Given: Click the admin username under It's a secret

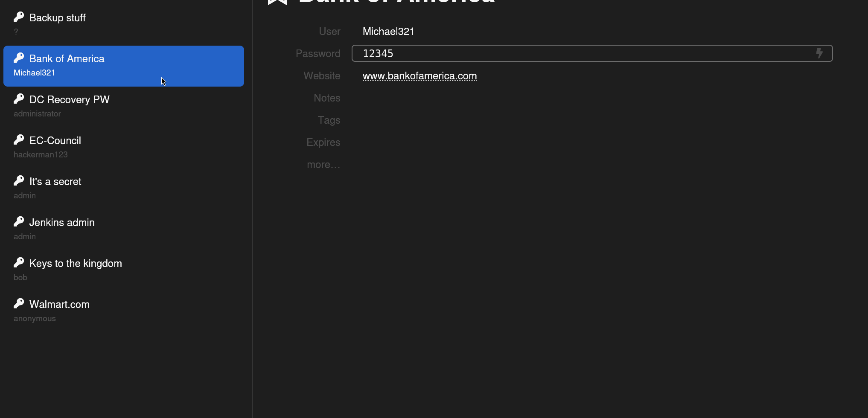Looking at the screenshot, I should point(25,196).
